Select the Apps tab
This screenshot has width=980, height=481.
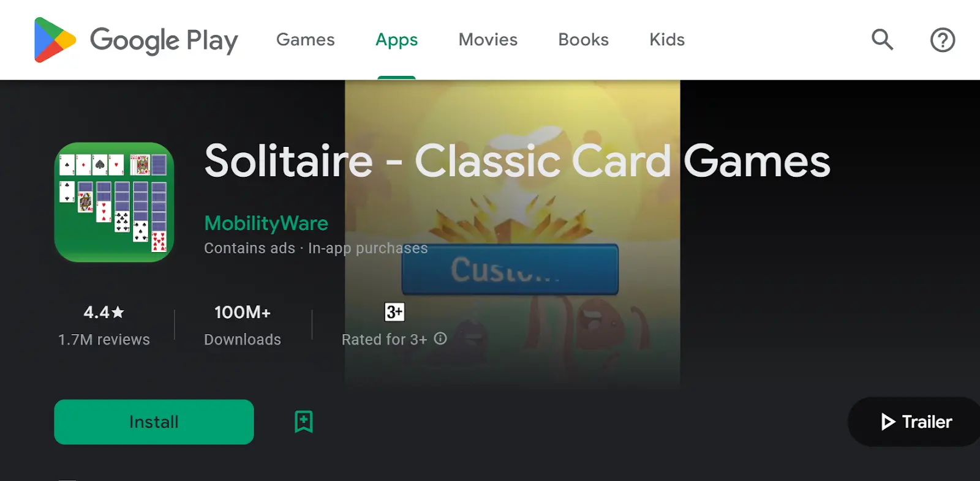[x=396, y=40]
